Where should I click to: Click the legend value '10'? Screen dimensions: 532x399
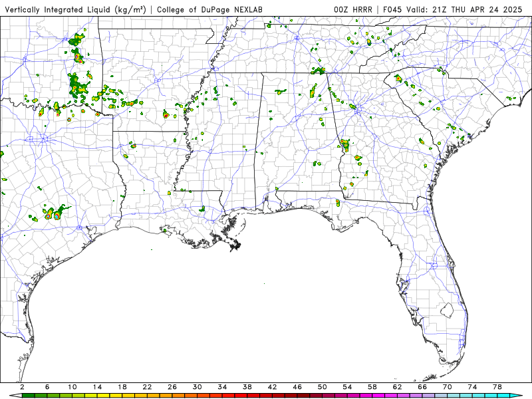pos(72,387)
